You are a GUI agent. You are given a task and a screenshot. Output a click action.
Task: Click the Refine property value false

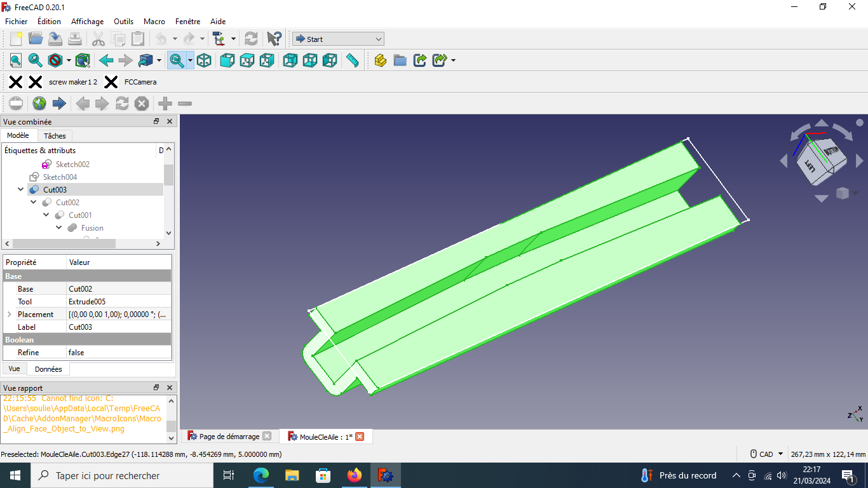tap(119, 352)
